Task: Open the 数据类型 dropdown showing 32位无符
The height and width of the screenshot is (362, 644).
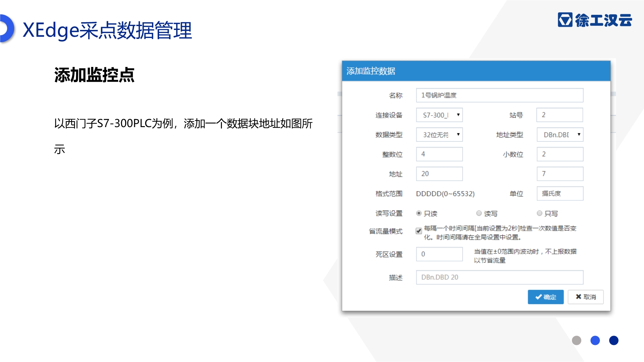Action: click(439, 135)
